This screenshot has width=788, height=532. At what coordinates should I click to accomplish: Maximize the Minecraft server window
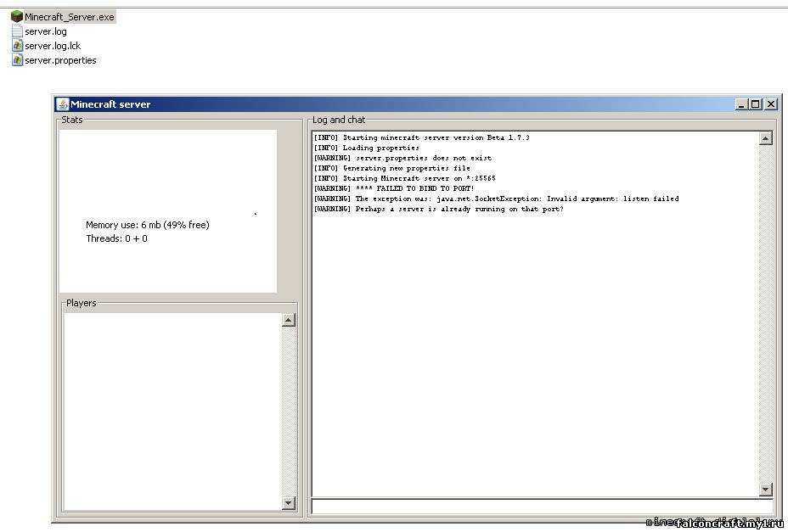pyautogui.click(x=756, y=104)
